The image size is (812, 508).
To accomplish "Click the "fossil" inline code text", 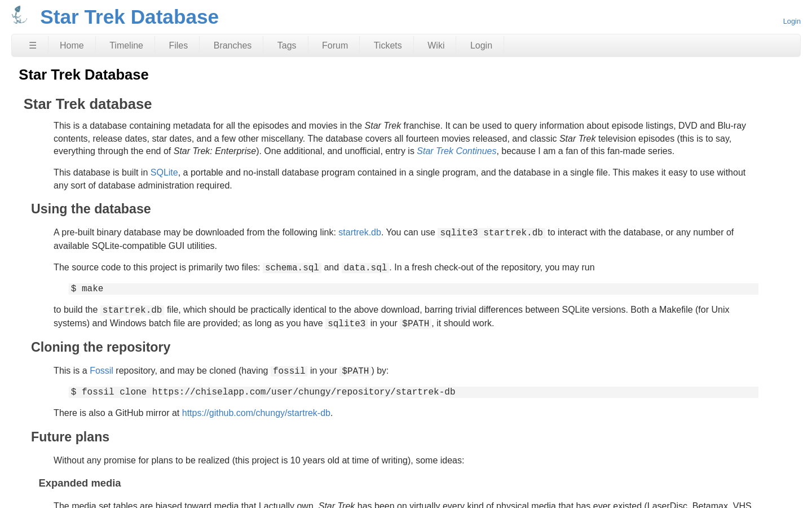I will 289,371.
